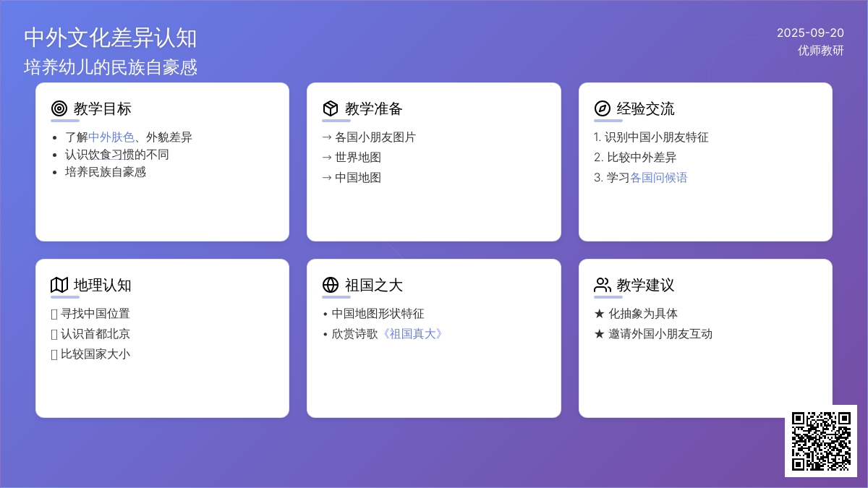
Task: Click the map icon beside 地理认知
Action: pyautogui.click(x=59, y=285)
